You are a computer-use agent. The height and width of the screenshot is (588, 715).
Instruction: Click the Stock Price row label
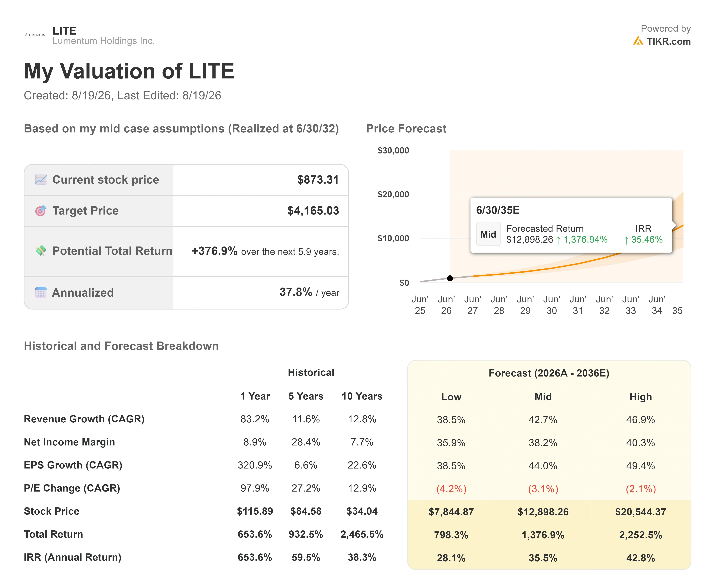(52, 511)
